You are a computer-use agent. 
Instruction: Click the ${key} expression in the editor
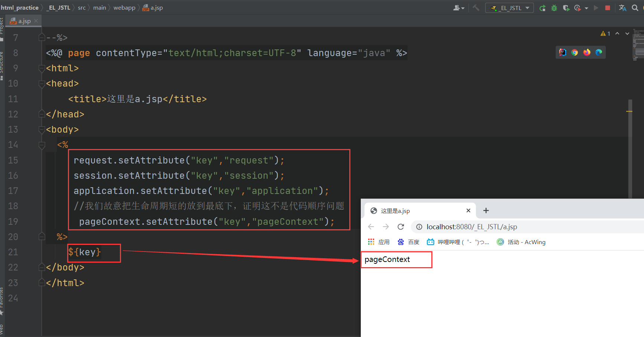click(84, 252)
